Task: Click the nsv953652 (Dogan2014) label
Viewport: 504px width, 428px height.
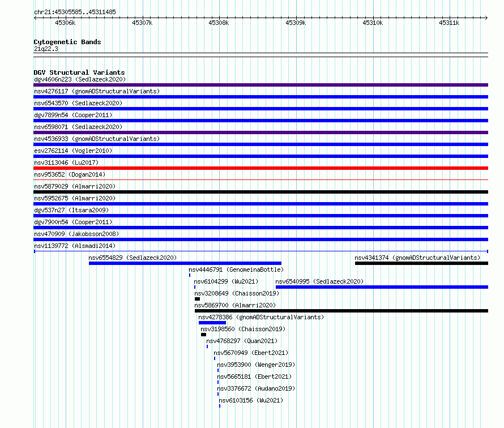Action: (70, 174)
